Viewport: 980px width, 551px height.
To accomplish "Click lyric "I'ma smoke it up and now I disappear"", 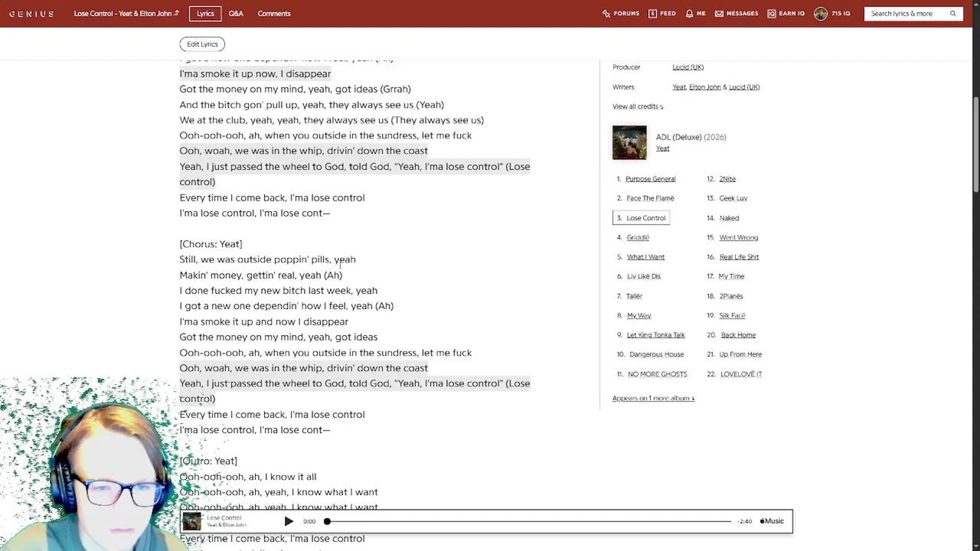I will pyautogui.click(x=263, y=321).
